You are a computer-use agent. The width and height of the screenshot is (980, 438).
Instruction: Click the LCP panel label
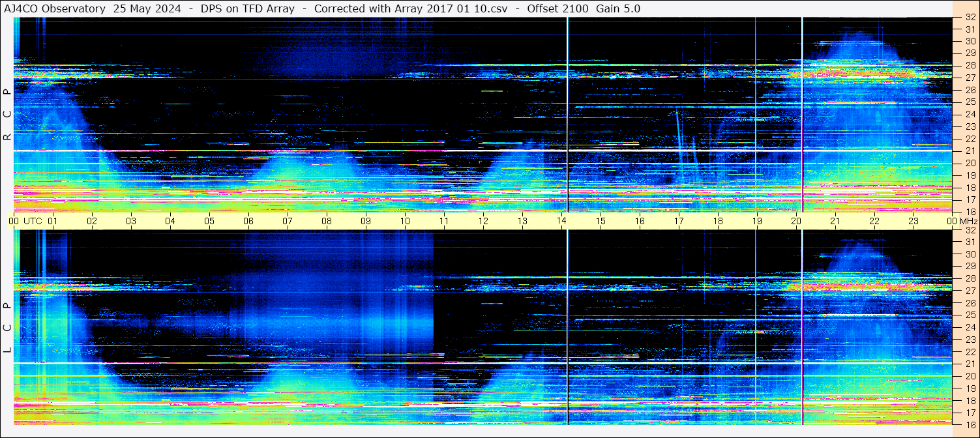(7, 328)
